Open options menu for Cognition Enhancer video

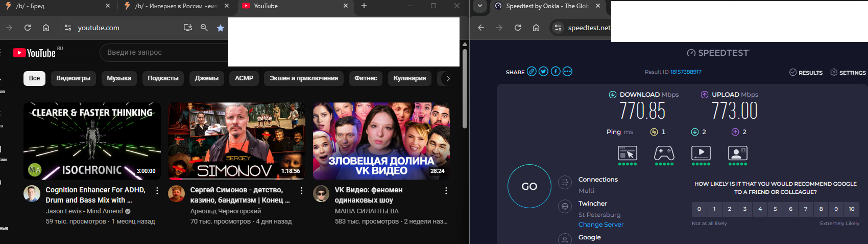[x=157, y=191]
